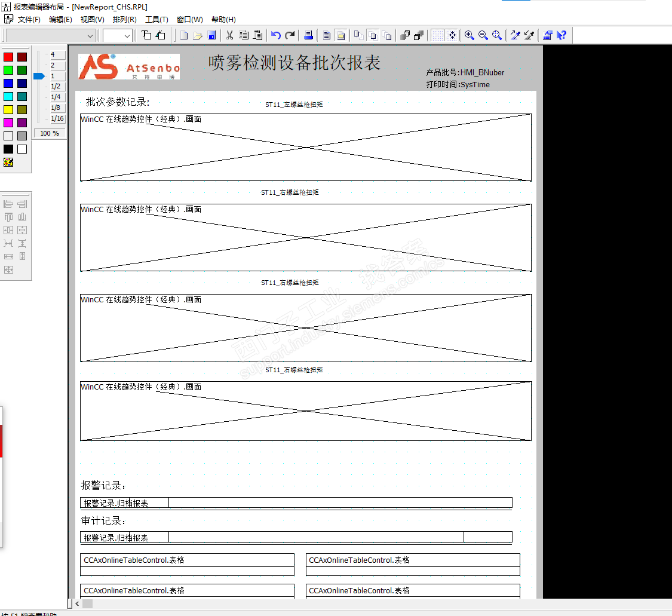The width and height of the screenshot is (672, 616).
Task: Click the copy properties eyedropper icon
Action: pos(515,35)
